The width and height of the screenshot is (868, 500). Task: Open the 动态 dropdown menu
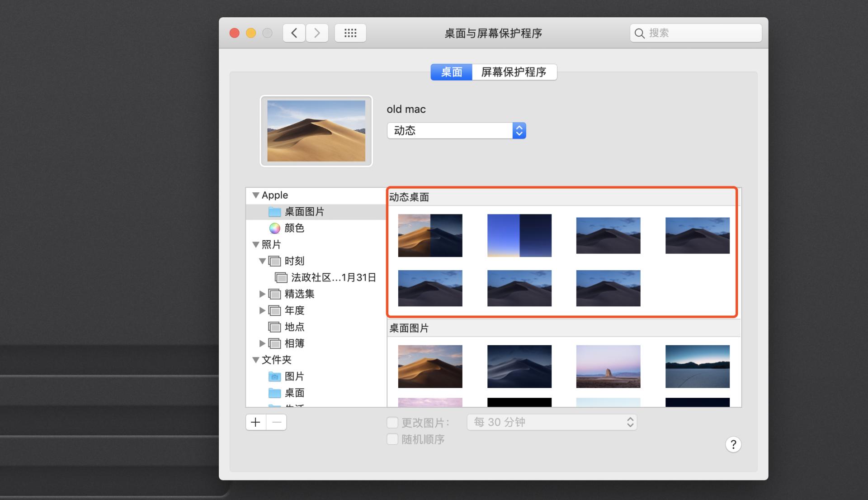tap(456, 130)
